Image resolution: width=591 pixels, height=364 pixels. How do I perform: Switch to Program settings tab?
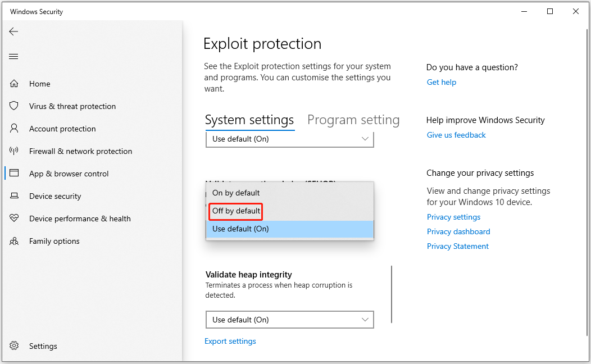[353, 120]
